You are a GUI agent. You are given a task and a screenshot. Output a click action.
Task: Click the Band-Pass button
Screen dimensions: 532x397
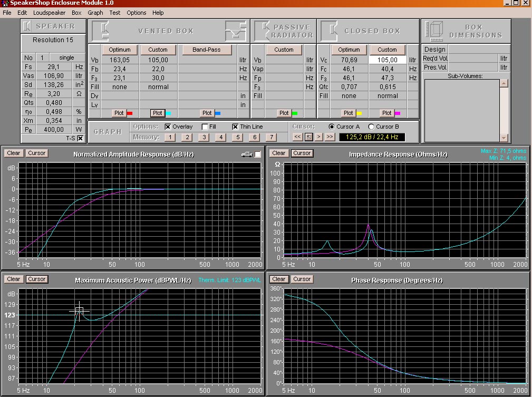pos(206,50)
